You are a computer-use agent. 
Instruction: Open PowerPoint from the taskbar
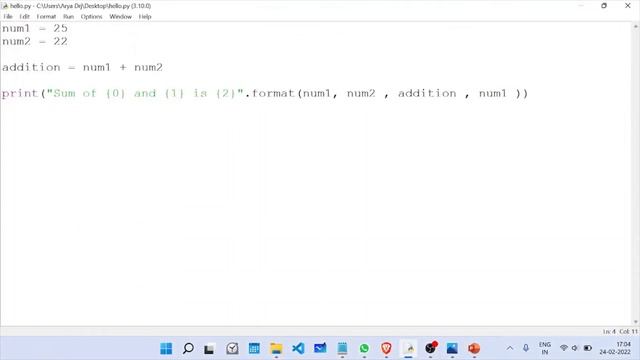474,348
